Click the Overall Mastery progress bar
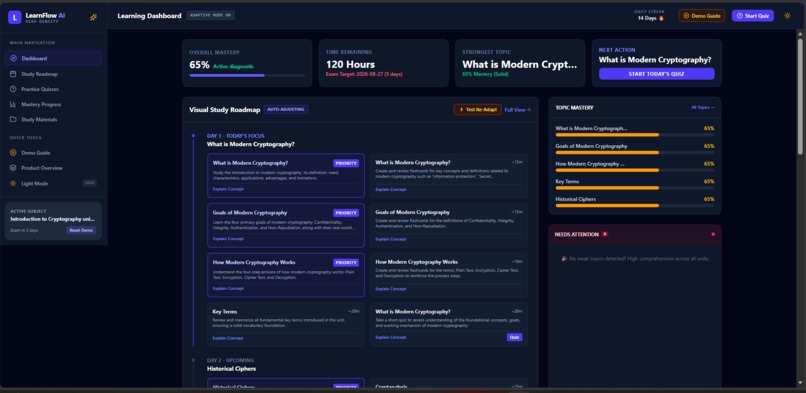This screenshot has width=806, height=393. pos(247,76)
